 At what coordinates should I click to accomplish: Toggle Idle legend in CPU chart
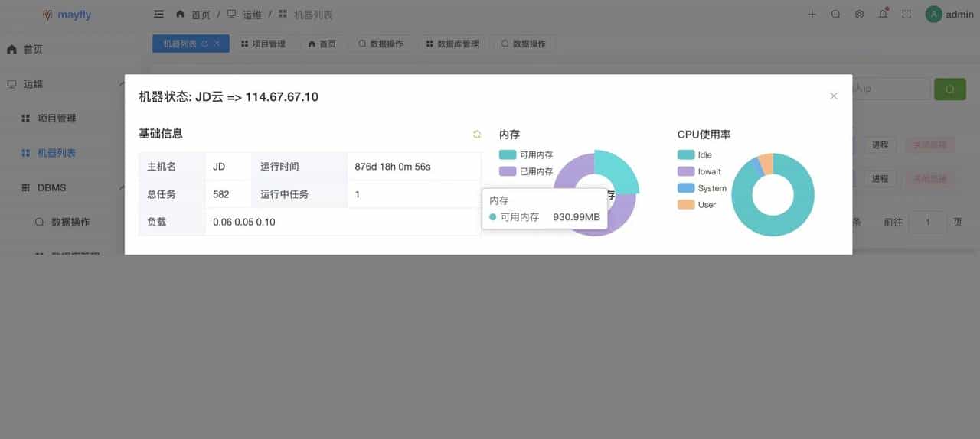694,154
